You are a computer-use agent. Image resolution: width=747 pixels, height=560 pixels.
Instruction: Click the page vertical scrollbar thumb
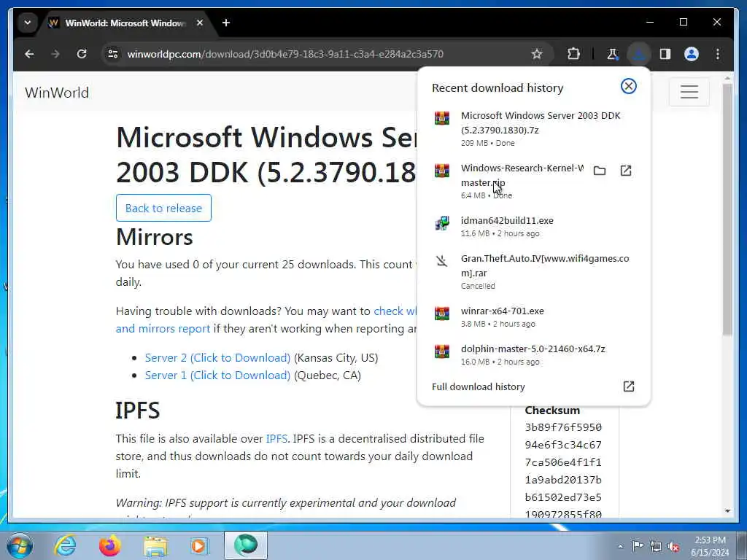point(727,209)
